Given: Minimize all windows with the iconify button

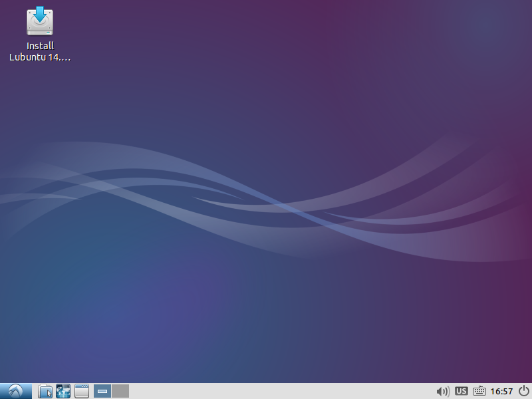Looking at the screenshot, I should pos(82,391).
